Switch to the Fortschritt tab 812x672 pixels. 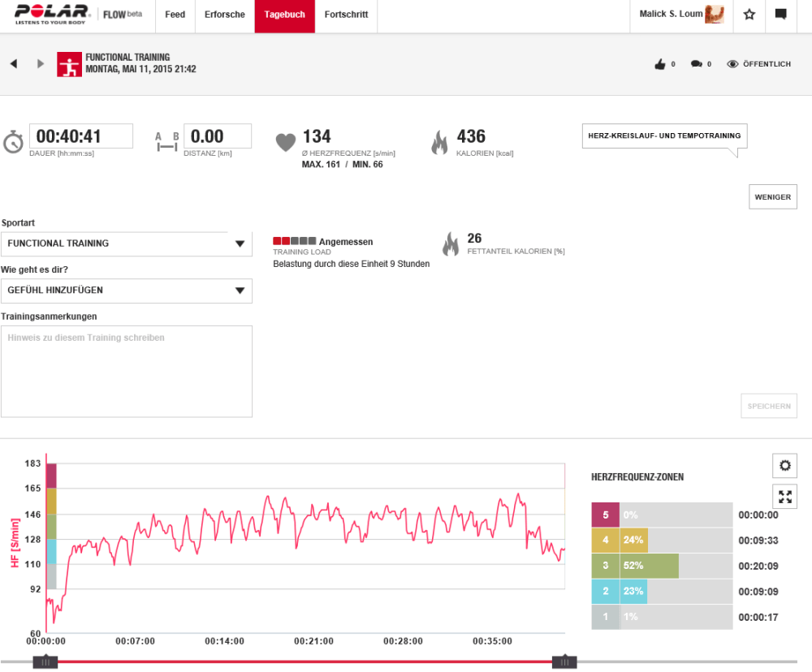click(x=346, y=15)
